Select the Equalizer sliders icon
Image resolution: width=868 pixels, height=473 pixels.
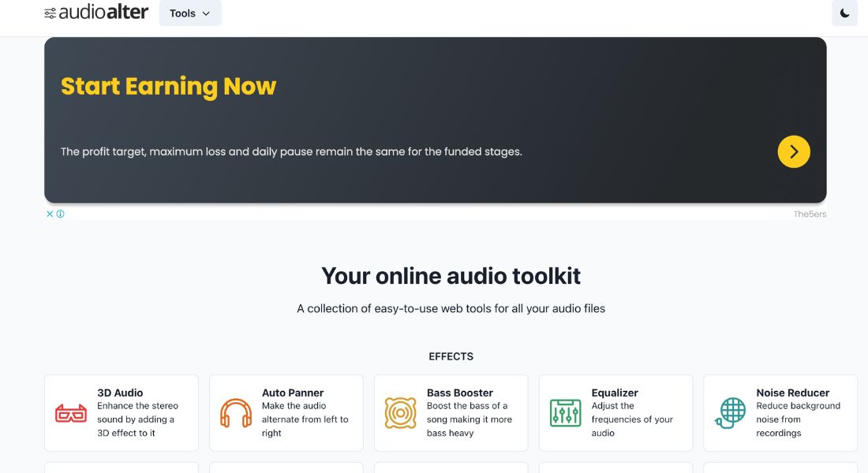[565, 412]
